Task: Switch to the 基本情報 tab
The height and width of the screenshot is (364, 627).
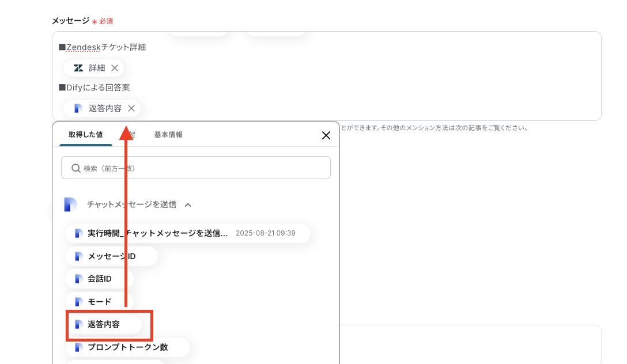Action: 168,135
